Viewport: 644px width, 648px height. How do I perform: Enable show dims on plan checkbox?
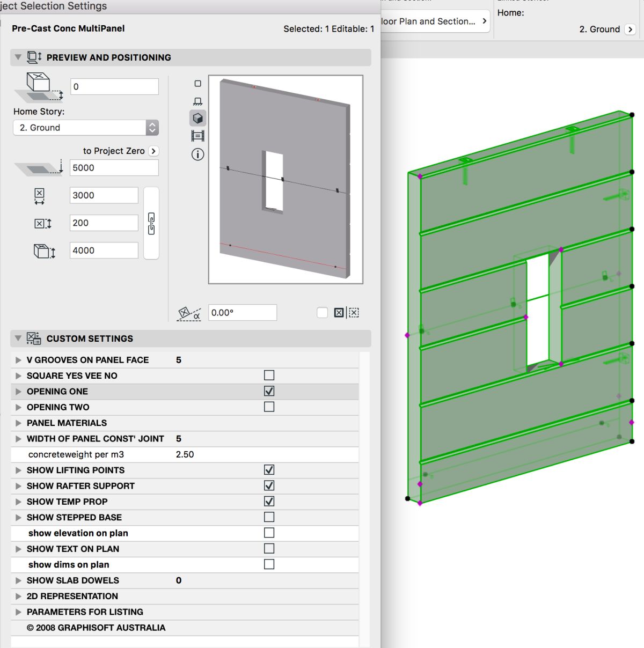coord(269,564)
